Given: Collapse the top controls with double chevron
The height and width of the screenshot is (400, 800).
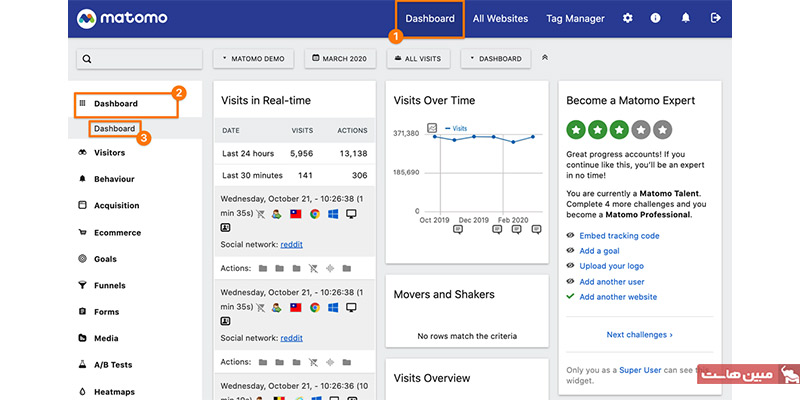Looking at the screenshot, I should tap(545, 58).
